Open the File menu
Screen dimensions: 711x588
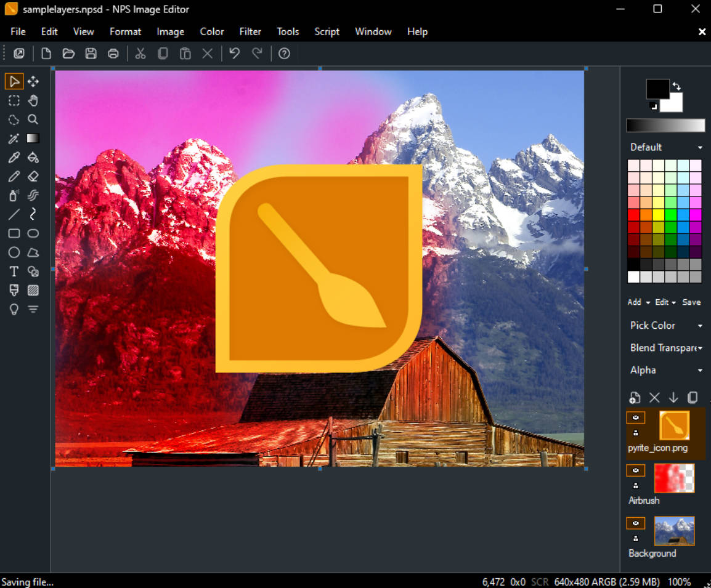18,32
